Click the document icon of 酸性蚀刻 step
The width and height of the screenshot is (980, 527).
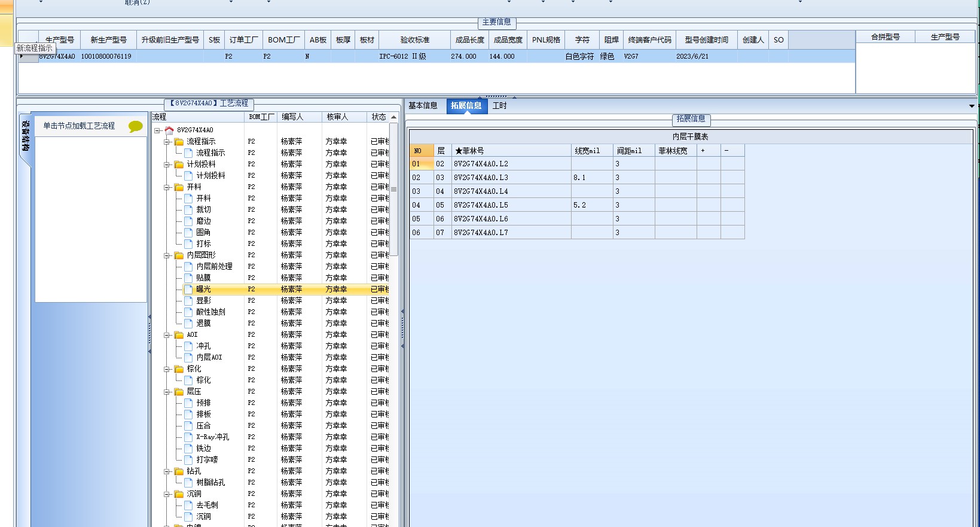(188, 312)
